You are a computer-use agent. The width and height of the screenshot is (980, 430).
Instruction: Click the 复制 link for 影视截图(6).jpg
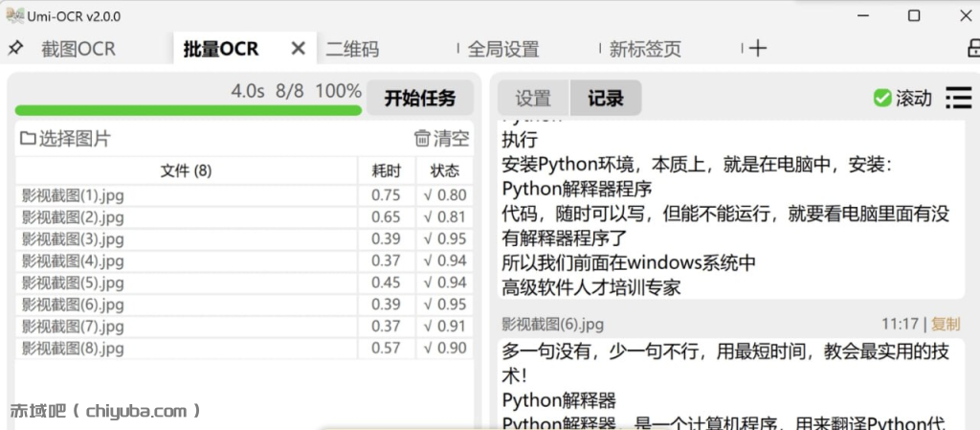(x=945, y=325)
